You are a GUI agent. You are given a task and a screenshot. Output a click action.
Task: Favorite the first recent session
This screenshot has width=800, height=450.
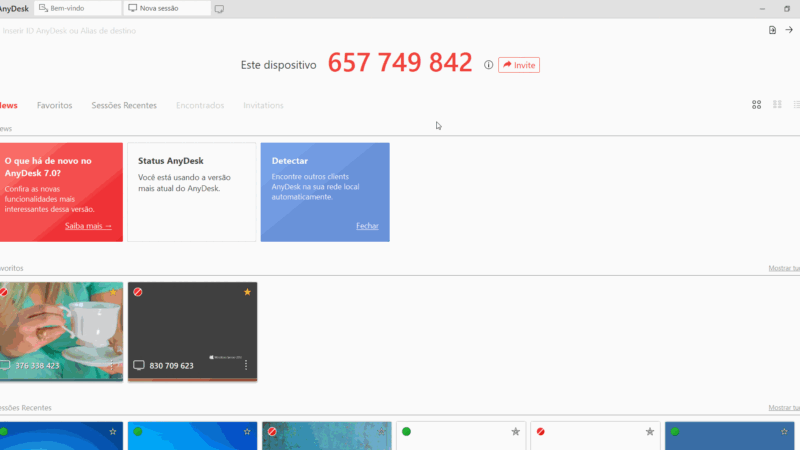click(x=113, y=432)
